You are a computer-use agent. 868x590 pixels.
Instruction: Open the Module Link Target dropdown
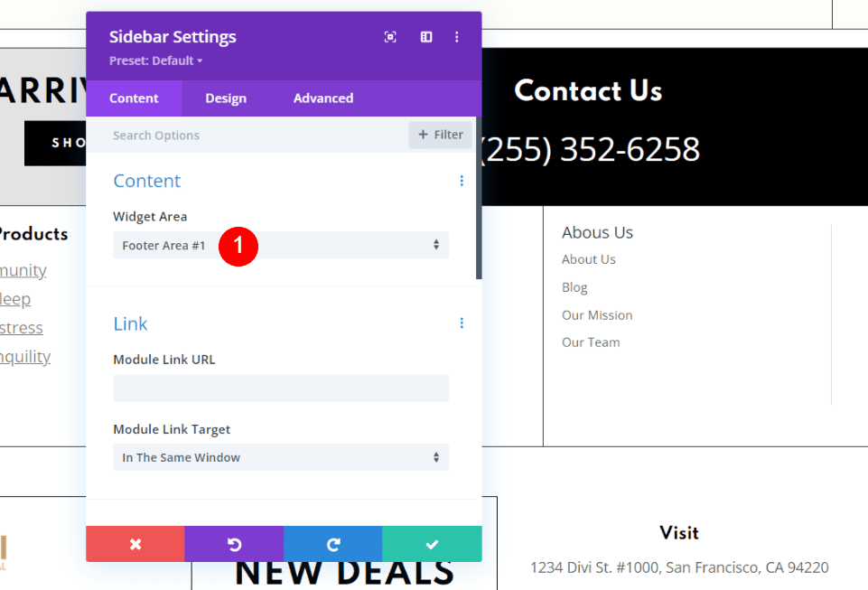pyautogui.click(x=280, y=457)
